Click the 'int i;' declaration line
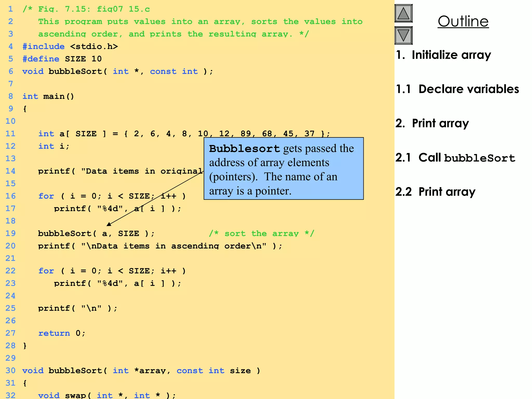The image size is (532, 399). (x=54, y=146)
